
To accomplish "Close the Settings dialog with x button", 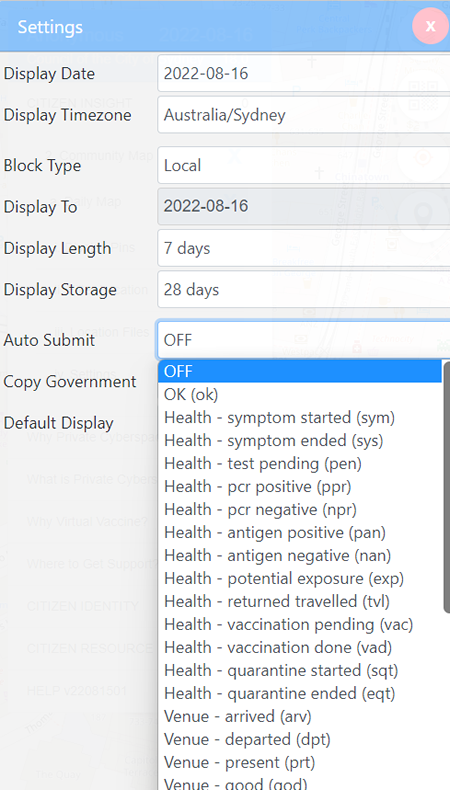I will pos(430,26).
